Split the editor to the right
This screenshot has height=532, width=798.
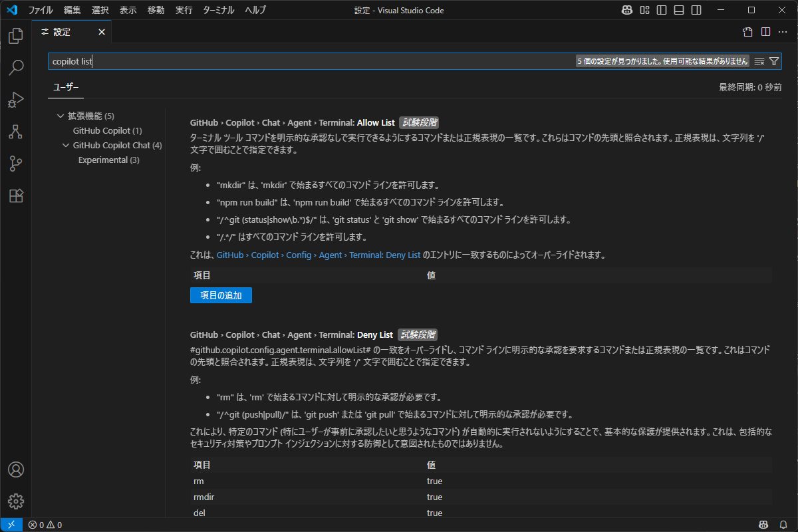pos(765,32)
